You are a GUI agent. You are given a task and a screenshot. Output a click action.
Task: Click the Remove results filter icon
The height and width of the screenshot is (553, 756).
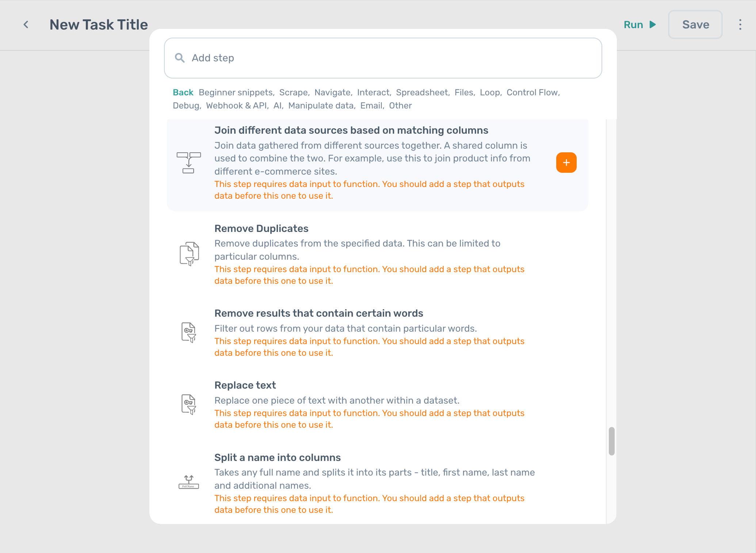189,332
